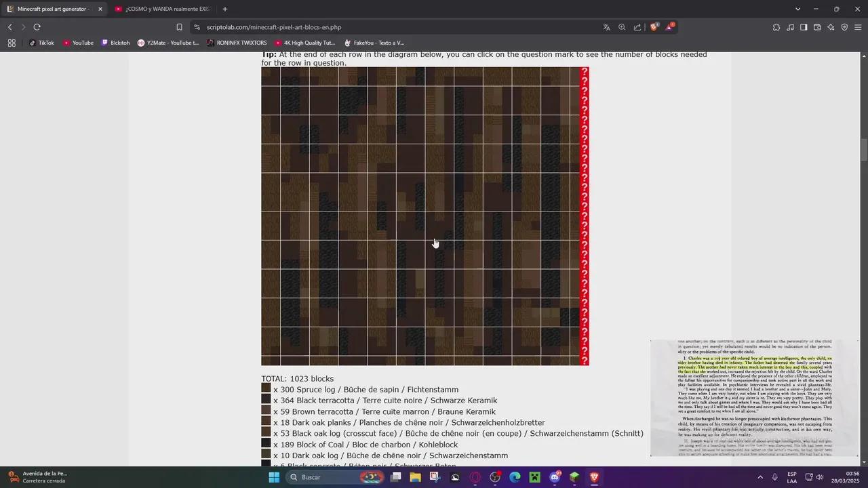Open the traffic widget Avenida de la Pe
The image size is (868, 488).
[x=38, y=477]
